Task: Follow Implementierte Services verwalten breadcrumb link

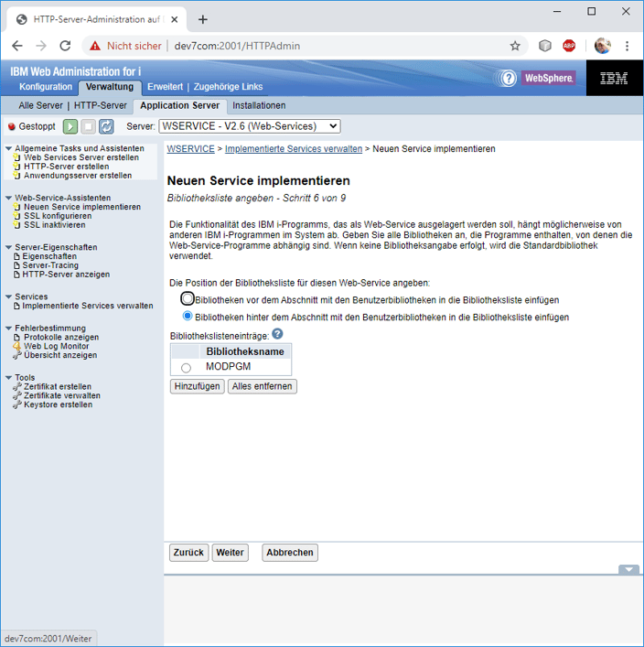Action: [x=294, y=149]
